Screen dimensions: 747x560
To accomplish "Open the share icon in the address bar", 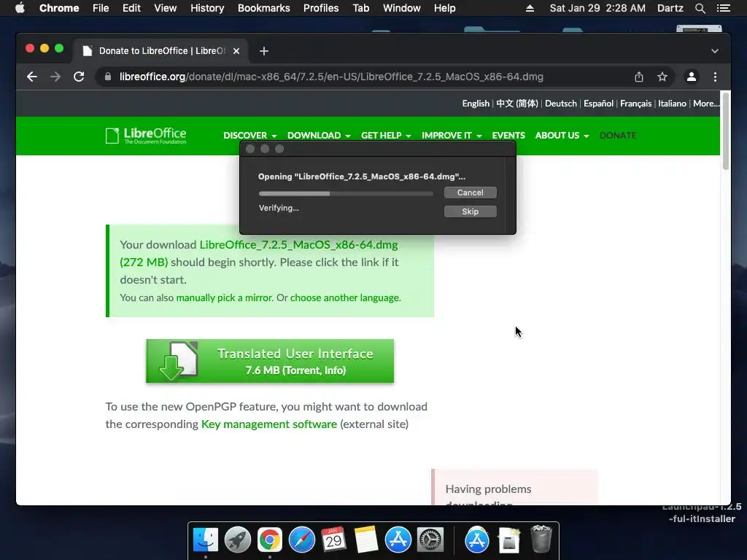I will click(x=639, y=77).
